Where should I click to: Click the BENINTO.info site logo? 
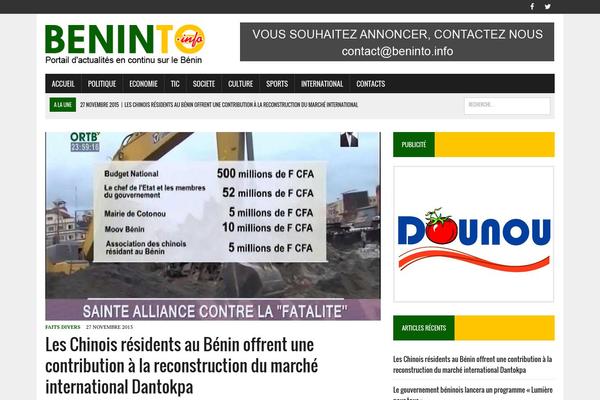[125, 44]
